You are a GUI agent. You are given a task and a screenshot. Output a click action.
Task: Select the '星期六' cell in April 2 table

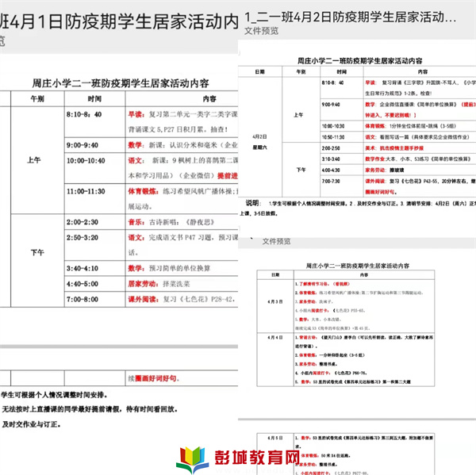(259, 147)
